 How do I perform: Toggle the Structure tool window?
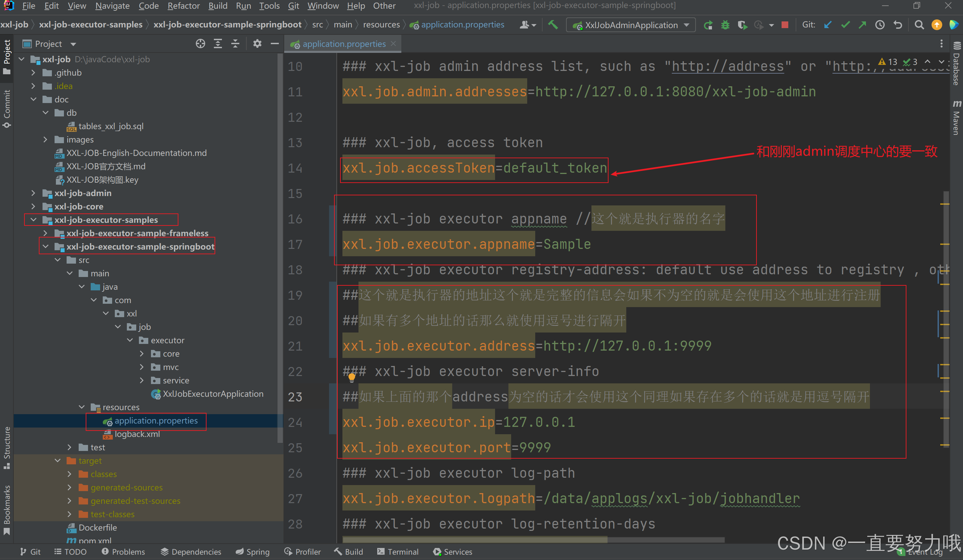pyautogui.click(x=7, y=447)
